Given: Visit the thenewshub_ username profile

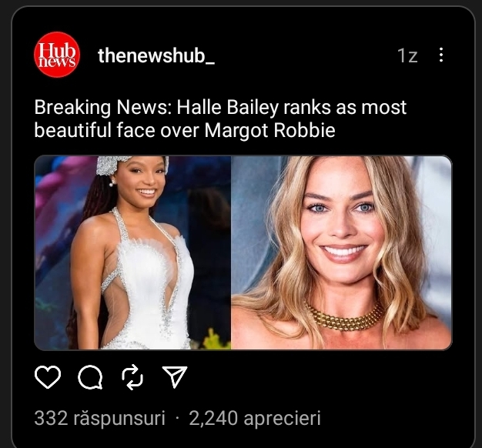Looking at the screenshot, I should pyautogui.click(x=156, y=55).
